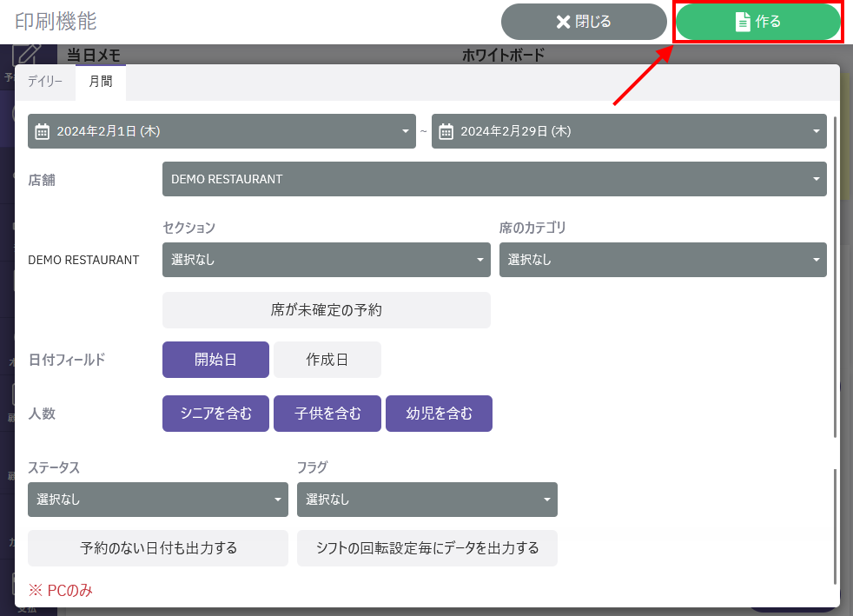Close the print dialog with 閉じる
Viewport: 853px width, 616px height.
583,22
